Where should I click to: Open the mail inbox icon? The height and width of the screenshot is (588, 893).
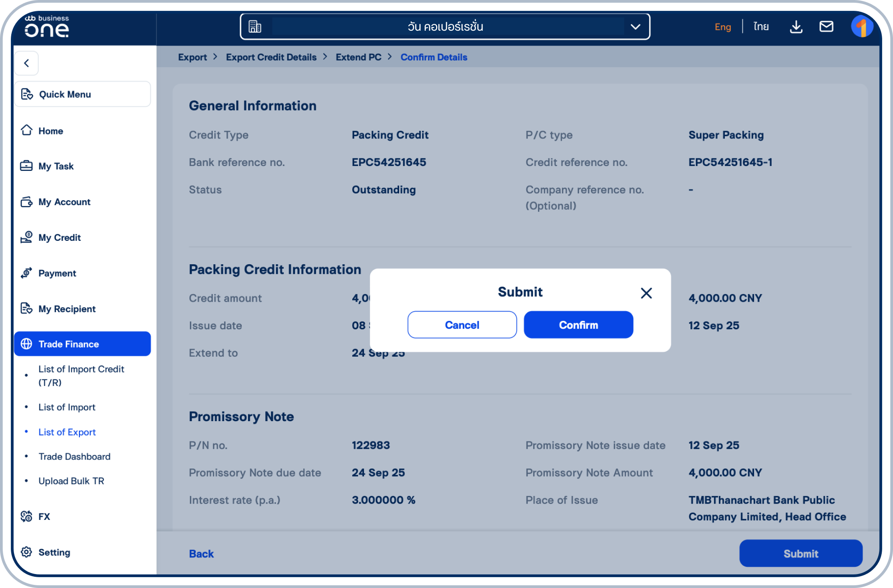pyautogui.click(x=826, y=27)
